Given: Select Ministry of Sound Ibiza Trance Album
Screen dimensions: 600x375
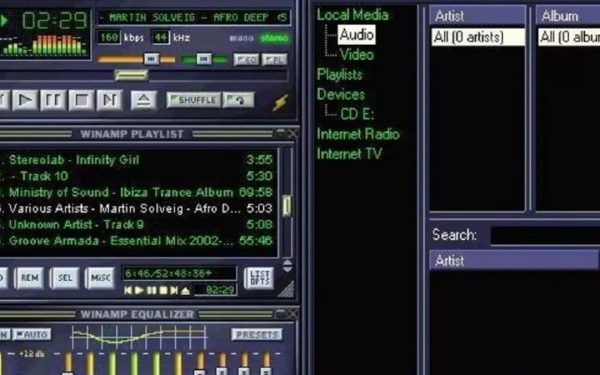Looking at the screenshot, I should point(137,192).
